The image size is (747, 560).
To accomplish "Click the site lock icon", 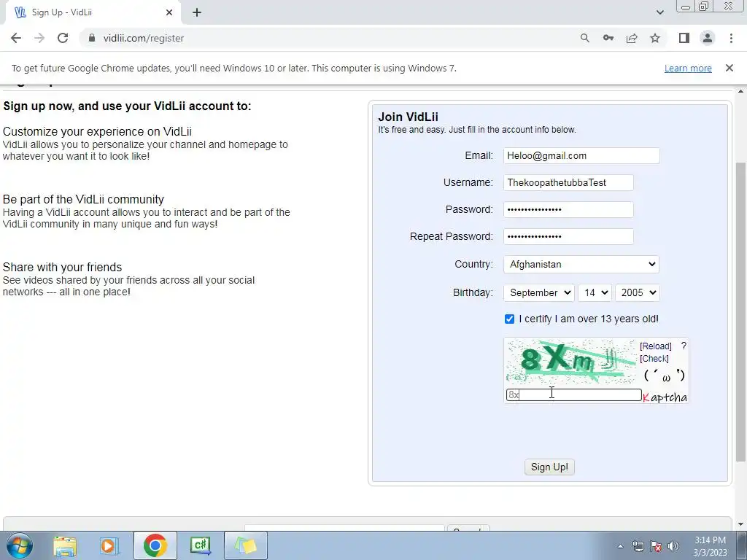I will point(92,38).
